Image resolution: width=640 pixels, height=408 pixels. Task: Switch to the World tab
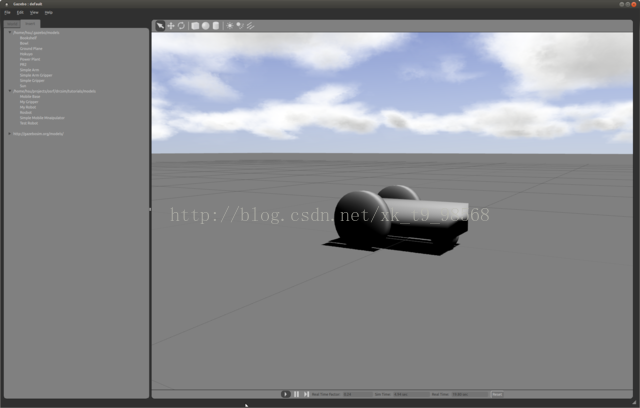pyautogui.click(x=12, y=24)
